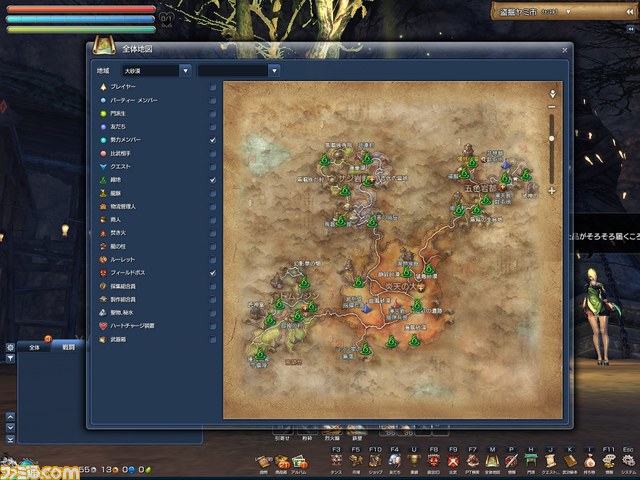Uncheck the フィールドボス filter checkbox
Viewport: 640px width, 480px height.
213,273
